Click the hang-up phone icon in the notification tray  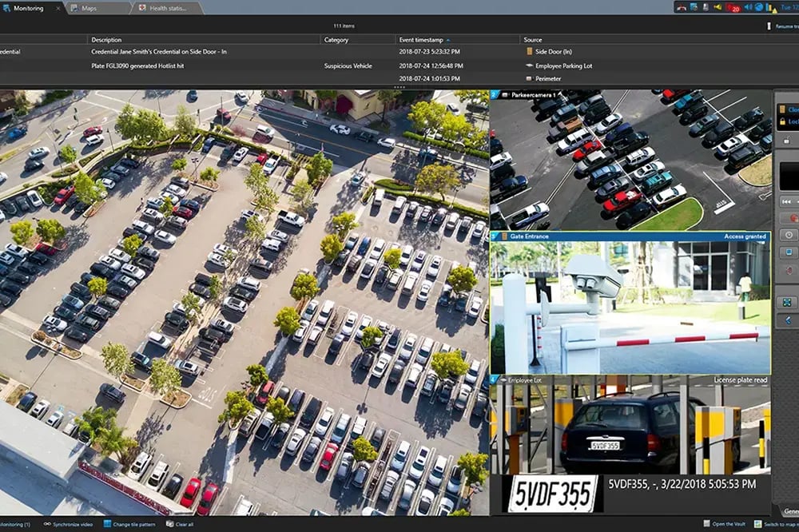click(682, 7)
